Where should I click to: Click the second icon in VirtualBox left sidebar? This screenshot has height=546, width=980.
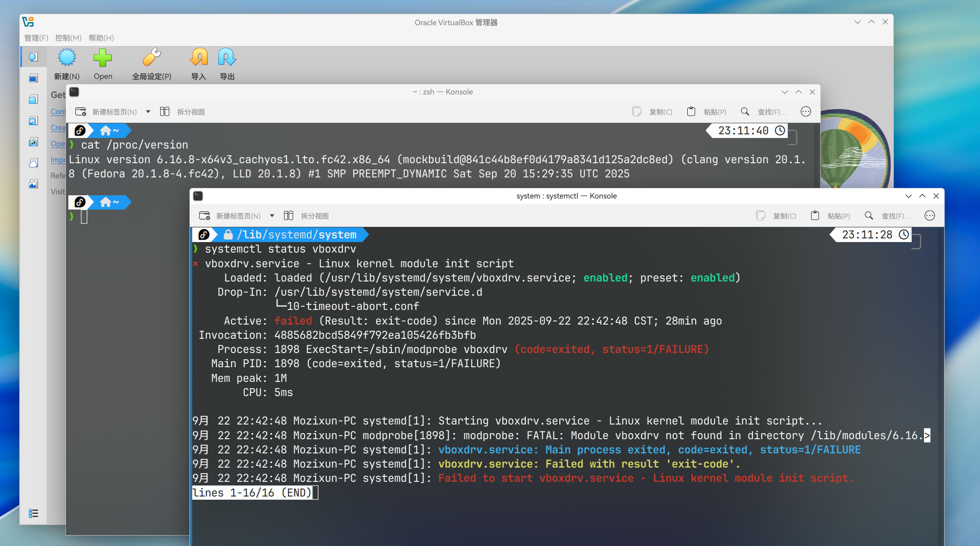(33, 78)
